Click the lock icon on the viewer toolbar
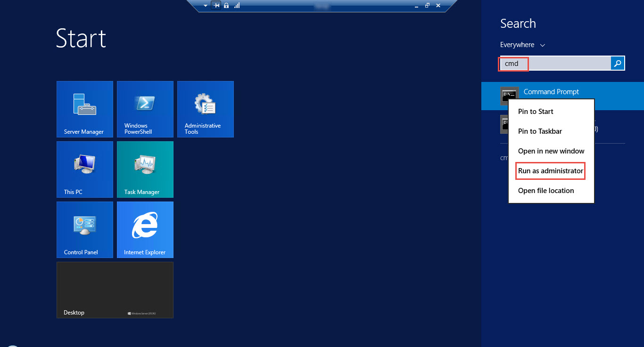The image size is (644, 347). (226, 5)
